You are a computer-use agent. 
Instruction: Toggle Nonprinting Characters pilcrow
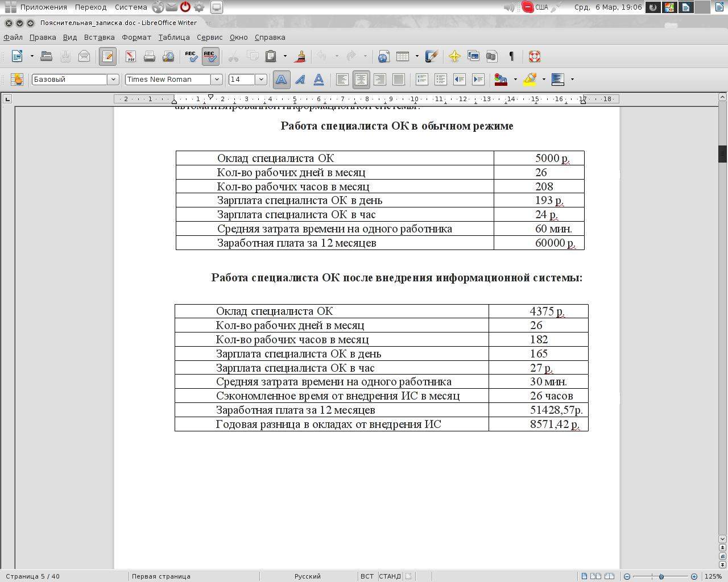511,56
